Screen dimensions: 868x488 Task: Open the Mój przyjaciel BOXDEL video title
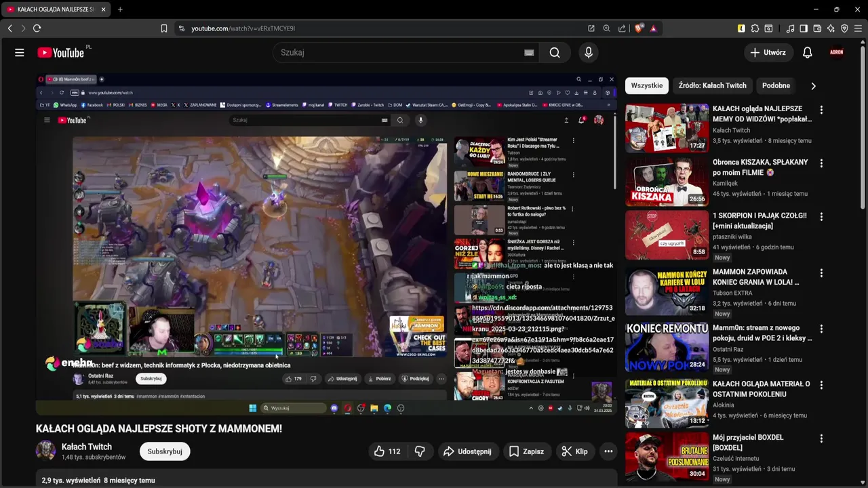tap(748, 443)
